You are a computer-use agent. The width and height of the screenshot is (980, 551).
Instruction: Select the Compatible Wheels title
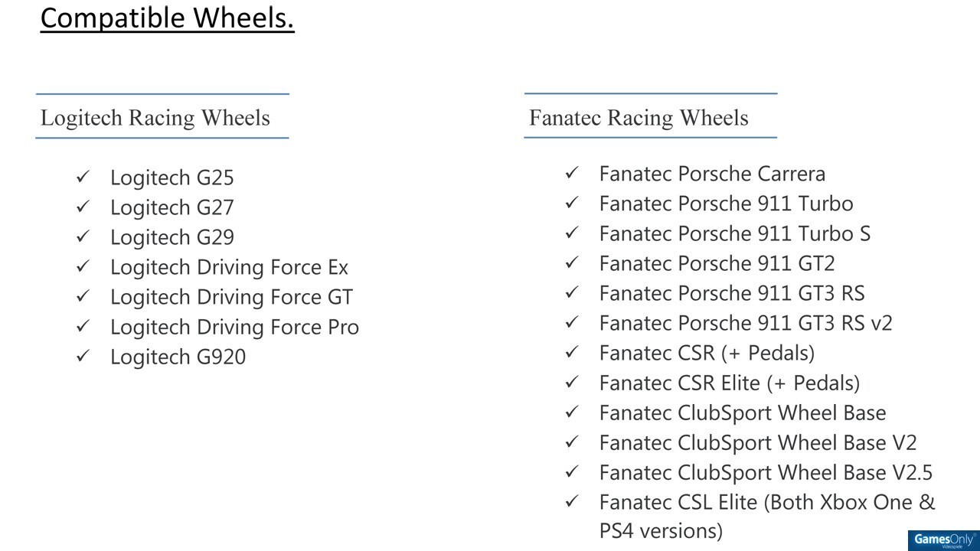tap(167, 18)
